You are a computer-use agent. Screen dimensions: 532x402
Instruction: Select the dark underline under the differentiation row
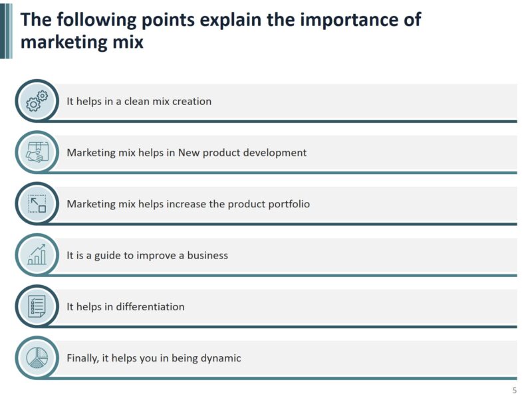[286, 327]
